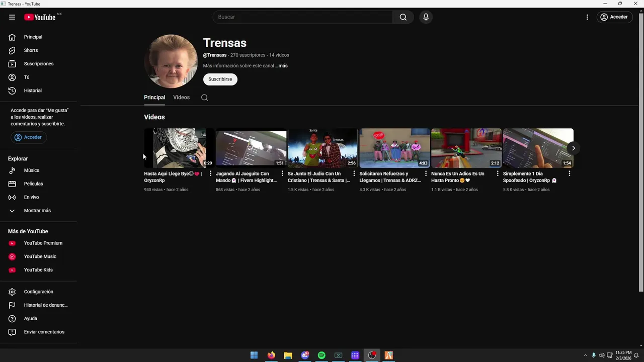Viewport: 644px width, 362px height.
Task: Click the YouTube logo
Action: (40, 17)
